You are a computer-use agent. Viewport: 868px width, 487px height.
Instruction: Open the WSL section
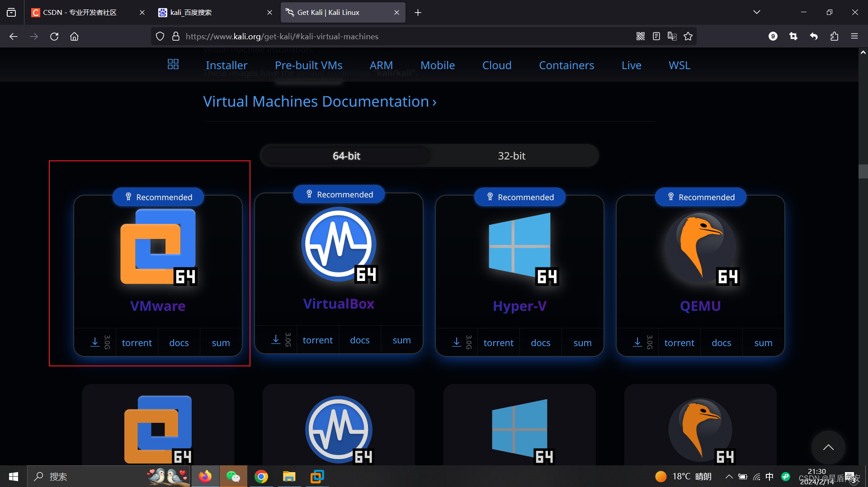tap(679, 65)
